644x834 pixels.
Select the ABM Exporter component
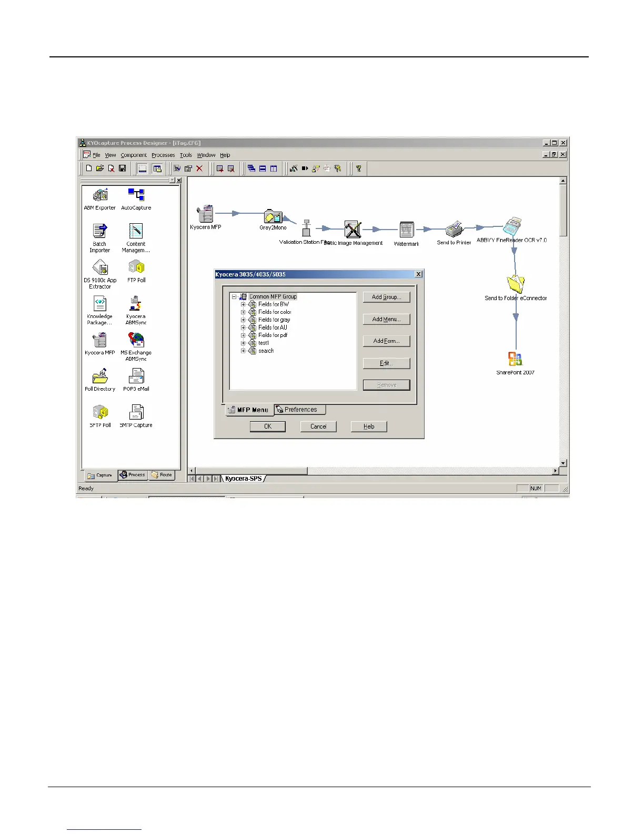click(100, 199)
